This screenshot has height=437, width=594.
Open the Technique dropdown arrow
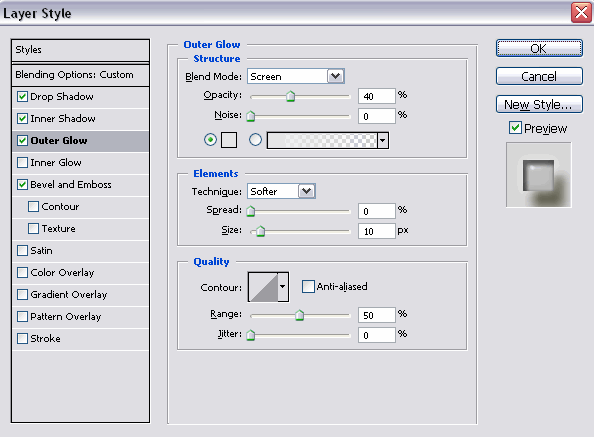point(306,191)
